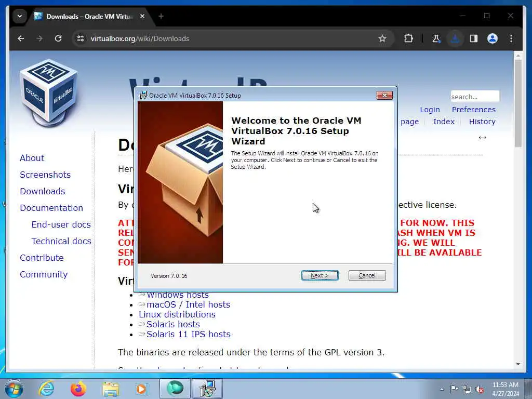532x399 pixels.
Task: Close the Oracle VM VirtualBox Setup dialog
Action: (x=384, y=96)
